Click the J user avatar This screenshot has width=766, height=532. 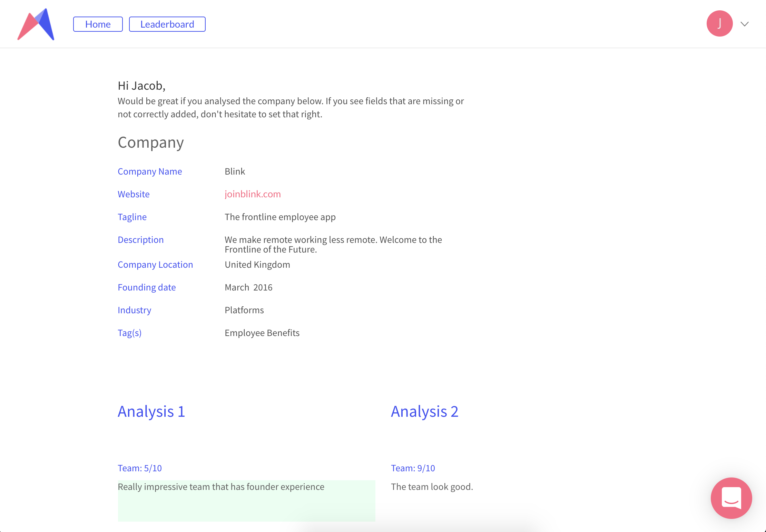point(719,23)
